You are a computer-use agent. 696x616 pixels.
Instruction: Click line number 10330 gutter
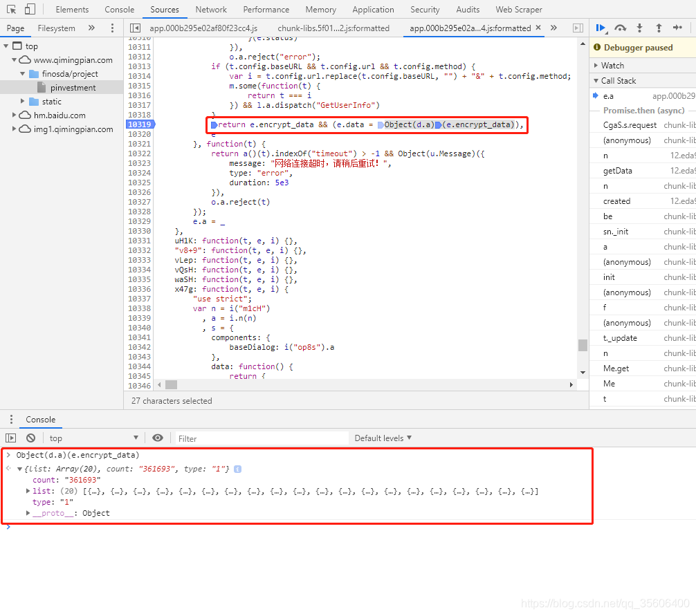139,231
